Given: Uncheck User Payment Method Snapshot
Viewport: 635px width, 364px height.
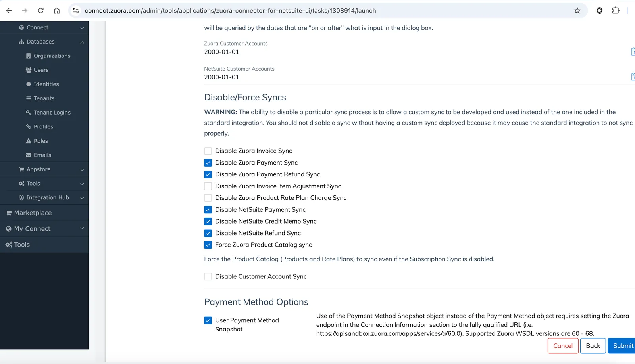Looking at the screenshot, I should coord(208,320).
